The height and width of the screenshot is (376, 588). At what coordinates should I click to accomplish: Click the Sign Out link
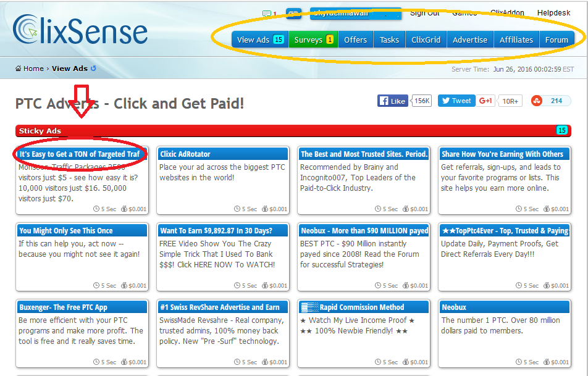(424, 13)
